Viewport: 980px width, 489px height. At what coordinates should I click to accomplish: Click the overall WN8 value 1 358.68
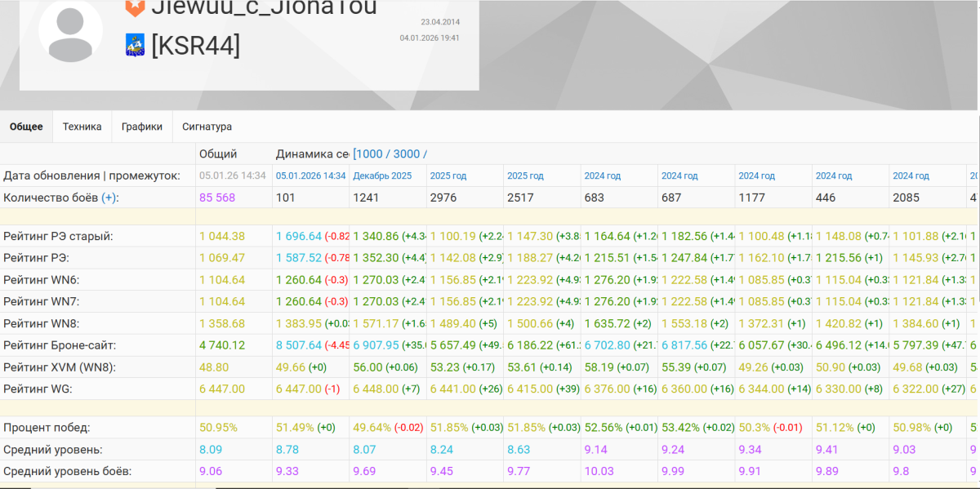[x=222, y=324]
